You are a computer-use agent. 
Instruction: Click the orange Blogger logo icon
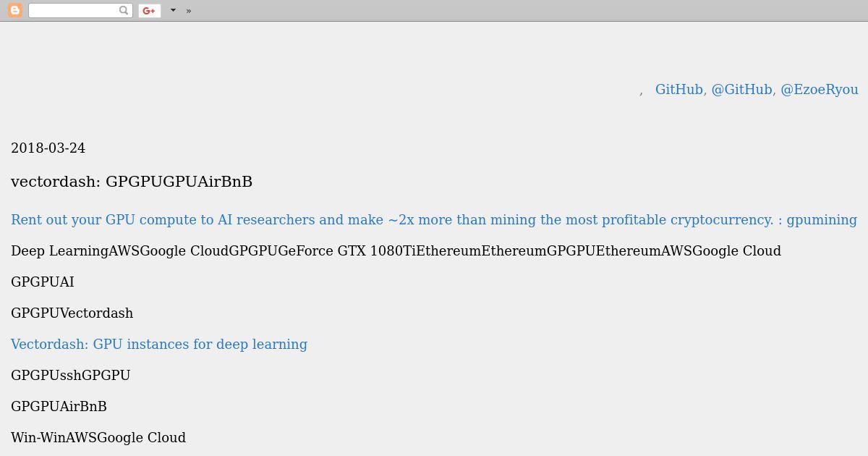[14, 10]
